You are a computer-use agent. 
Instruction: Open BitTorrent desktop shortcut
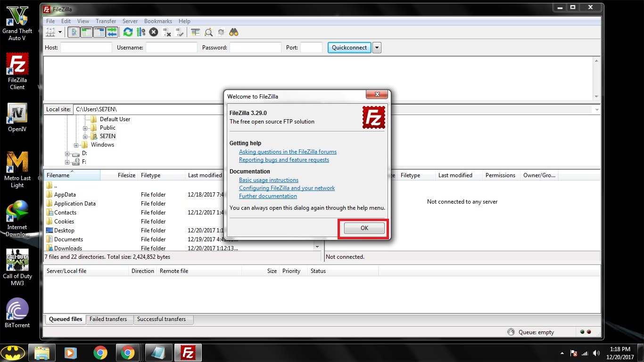coord(17,313)
